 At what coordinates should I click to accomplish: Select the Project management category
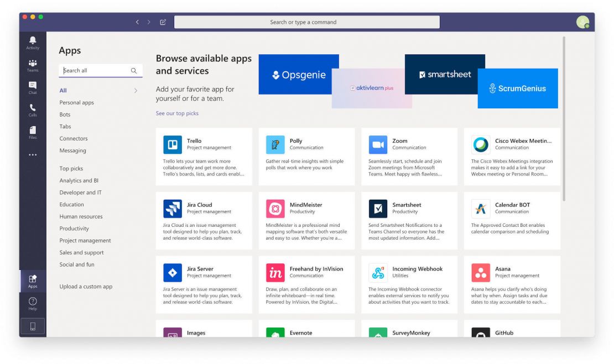85,240
